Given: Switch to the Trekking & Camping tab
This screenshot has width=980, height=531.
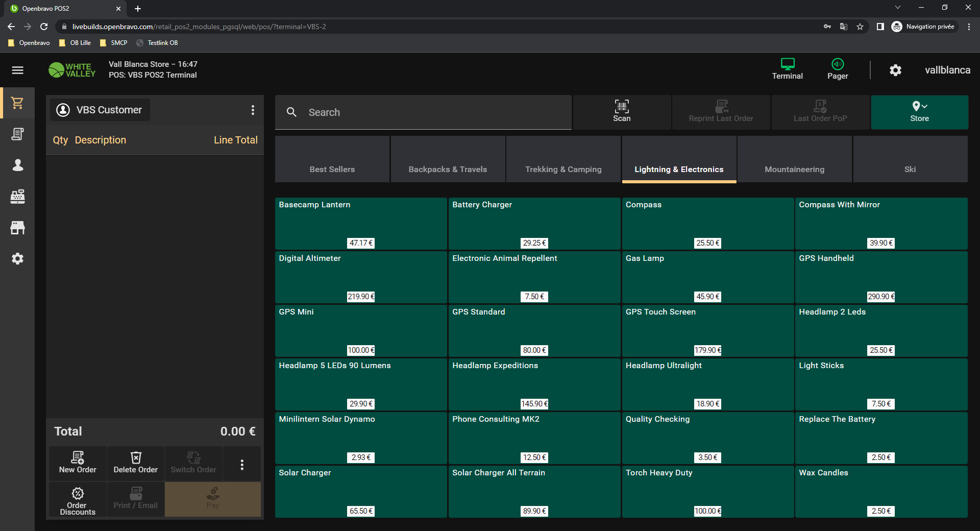Looking at the screenshot, I should [x=563, y=169].
